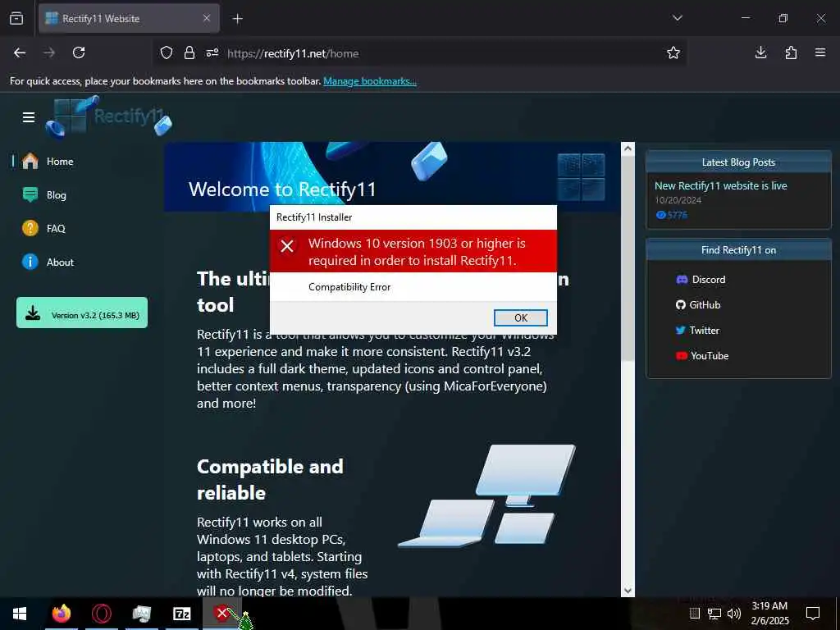Click the red error X icon in dialog
The image size is (840, 630).
[287, 246]
